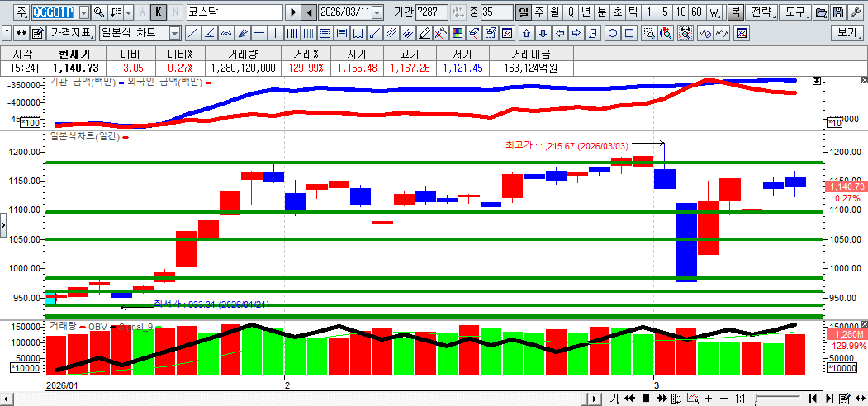Screen dimensions: 868x406
Task: Open the date picker dropdown for 2026/03/11
Action: click(377, 12)
